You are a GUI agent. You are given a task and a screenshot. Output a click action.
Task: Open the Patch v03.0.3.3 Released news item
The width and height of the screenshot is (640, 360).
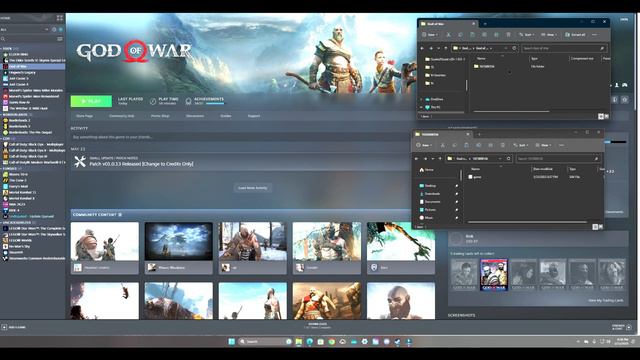[x=141, y=164]
